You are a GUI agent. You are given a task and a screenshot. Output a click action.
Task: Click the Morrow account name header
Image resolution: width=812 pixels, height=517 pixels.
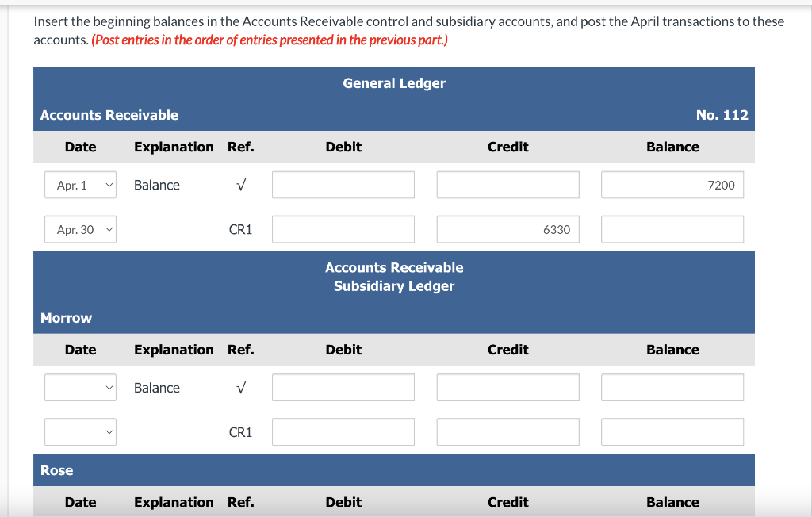coord(66,317)
